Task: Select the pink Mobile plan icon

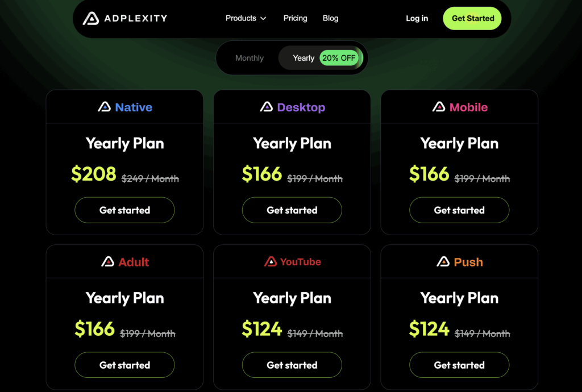Action: click(x=438, y=107)
